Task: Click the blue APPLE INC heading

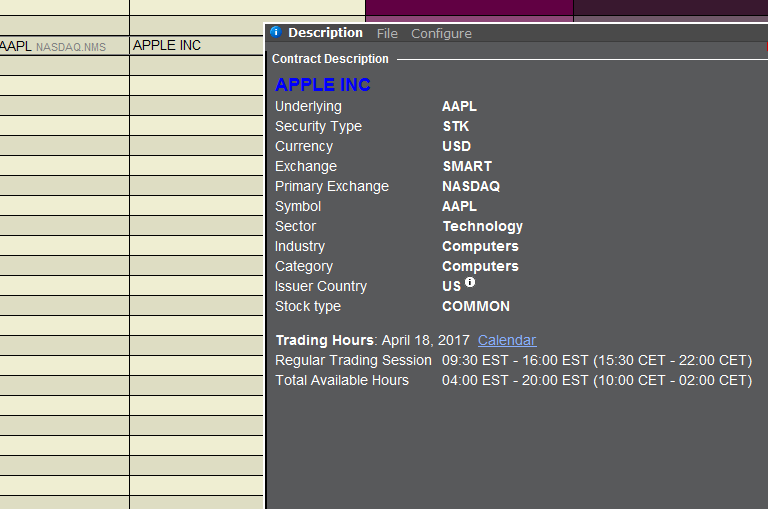Action: 323,85
